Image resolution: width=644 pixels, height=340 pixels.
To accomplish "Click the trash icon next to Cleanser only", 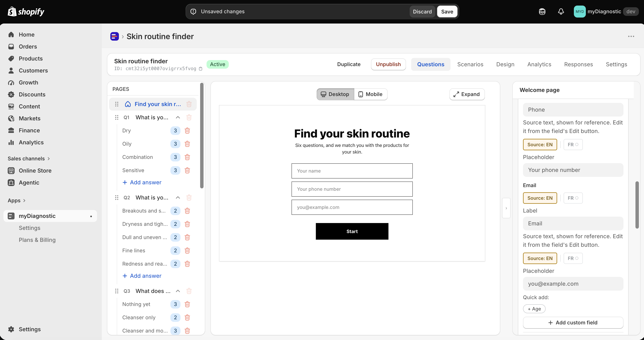I will (x=187, y=318).
